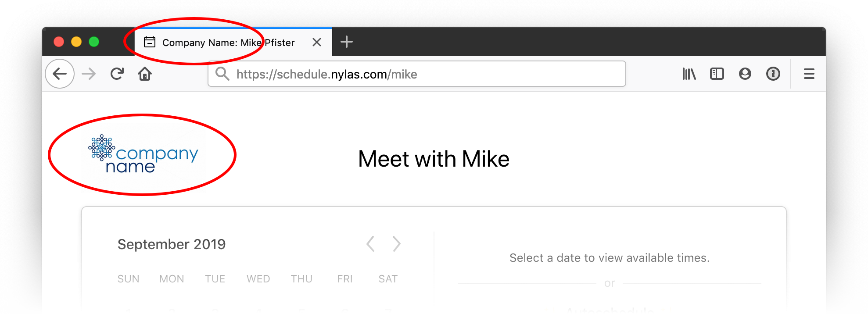Select the Company Name: Mike Pfister tab
Image resolution: width=868 pixels, height=314 pixels.
tap(228, 42)
